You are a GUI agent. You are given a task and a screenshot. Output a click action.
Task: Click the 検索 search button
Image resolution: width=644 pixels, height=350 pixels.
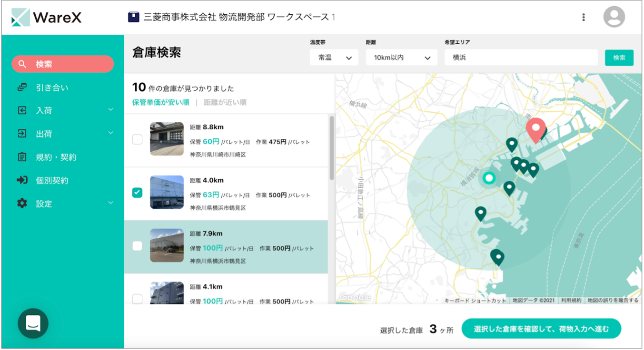coord(619,58)
